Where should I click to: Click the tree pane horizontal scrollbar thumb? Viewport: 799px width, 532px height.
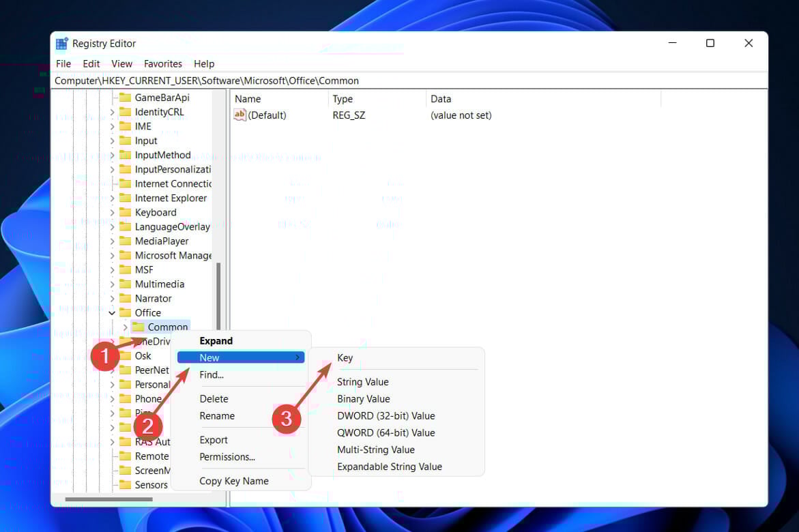pos(109,499)
